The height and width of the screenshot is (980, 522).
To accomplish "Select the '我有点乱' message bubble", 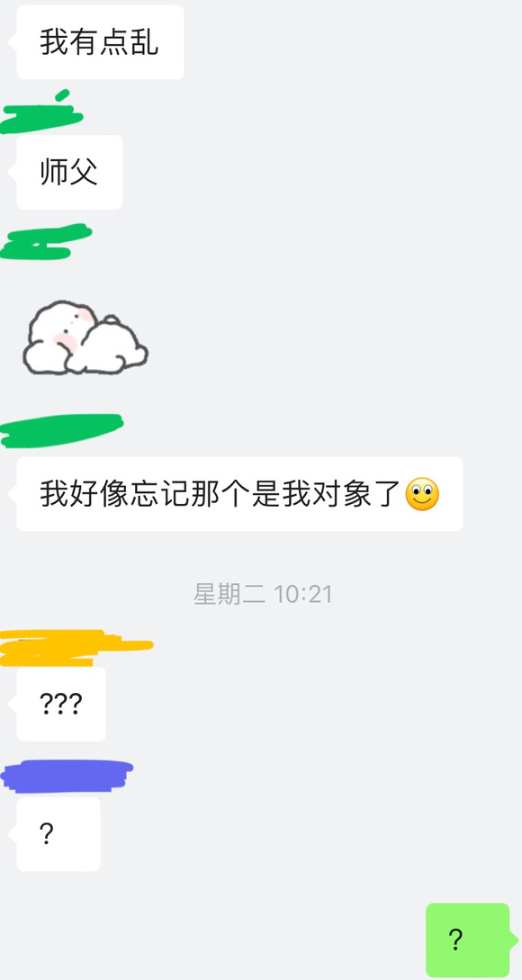I will point(100,42).
